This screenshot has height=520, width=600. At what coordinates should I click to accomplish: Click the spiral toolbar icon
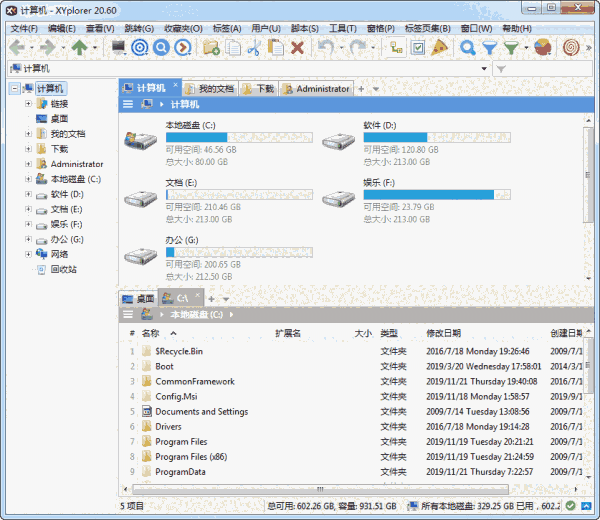coord(571,47)
